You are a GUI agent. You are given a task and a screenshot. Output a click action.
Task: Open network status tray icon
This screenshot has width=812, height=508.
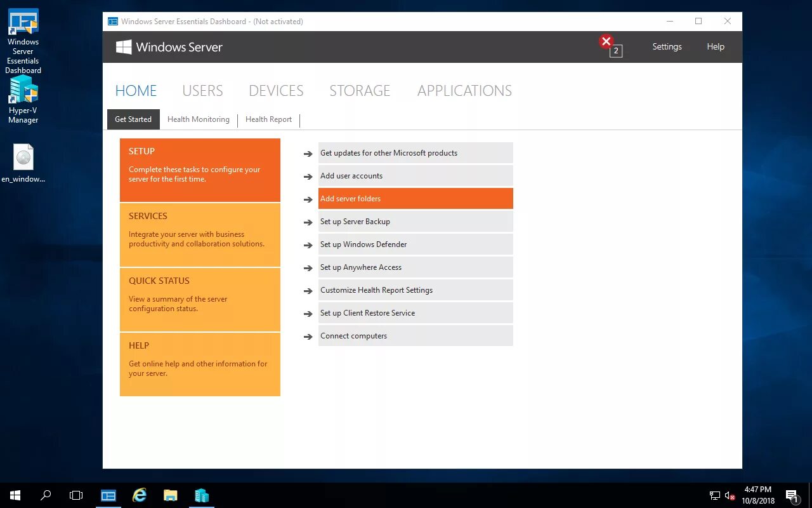point(714,496)
